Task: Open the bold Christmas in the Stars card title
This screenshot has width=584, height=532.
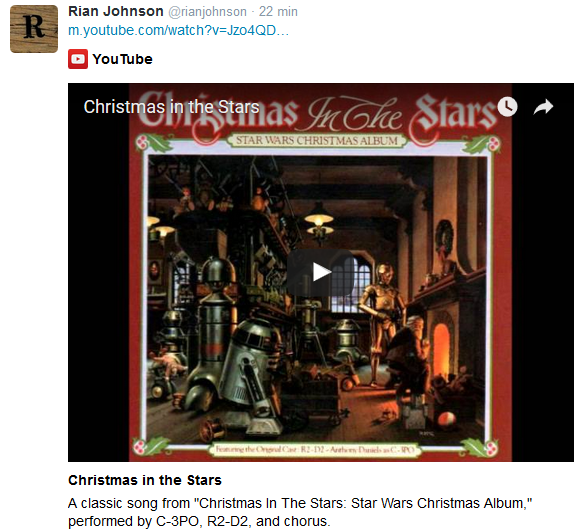Action: (x=145, y=480)
